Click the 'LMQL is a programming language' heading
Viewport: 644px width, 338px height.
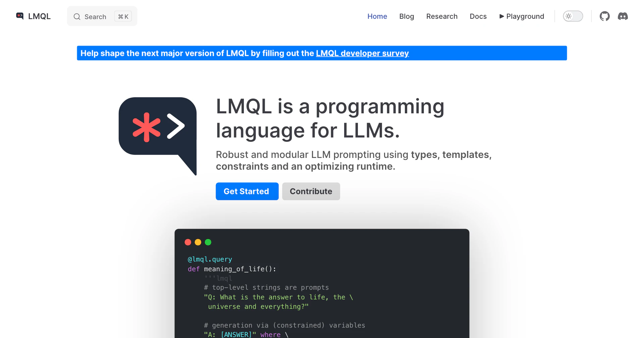tap(330, 118)
